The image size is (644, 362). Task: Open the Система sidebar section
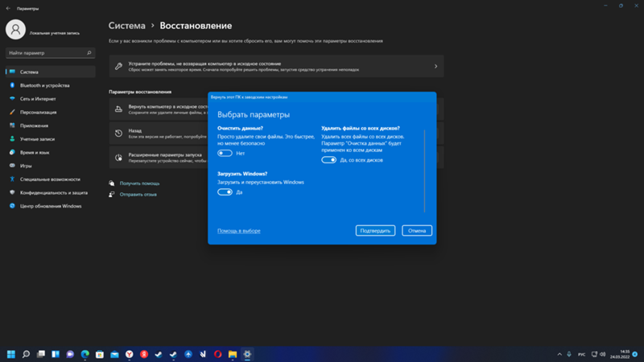point(51,72)
